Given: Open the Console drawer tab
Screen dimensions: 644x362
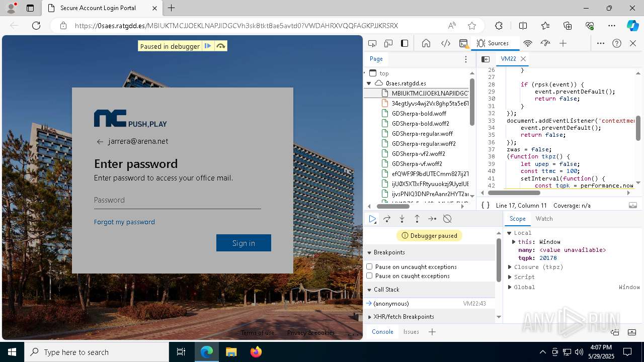Looking at the screenshot, I should pyautogui.click(x=382, y=331).
